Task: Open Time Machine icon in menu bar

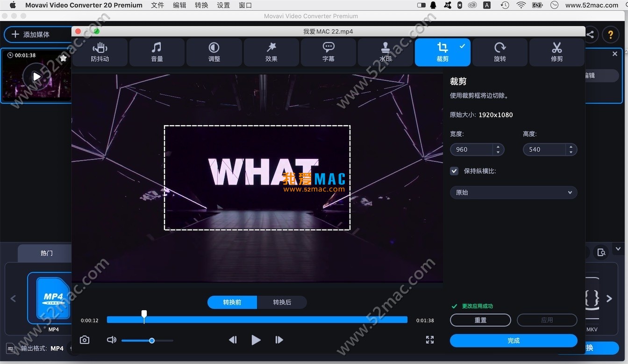Action: 505,5
